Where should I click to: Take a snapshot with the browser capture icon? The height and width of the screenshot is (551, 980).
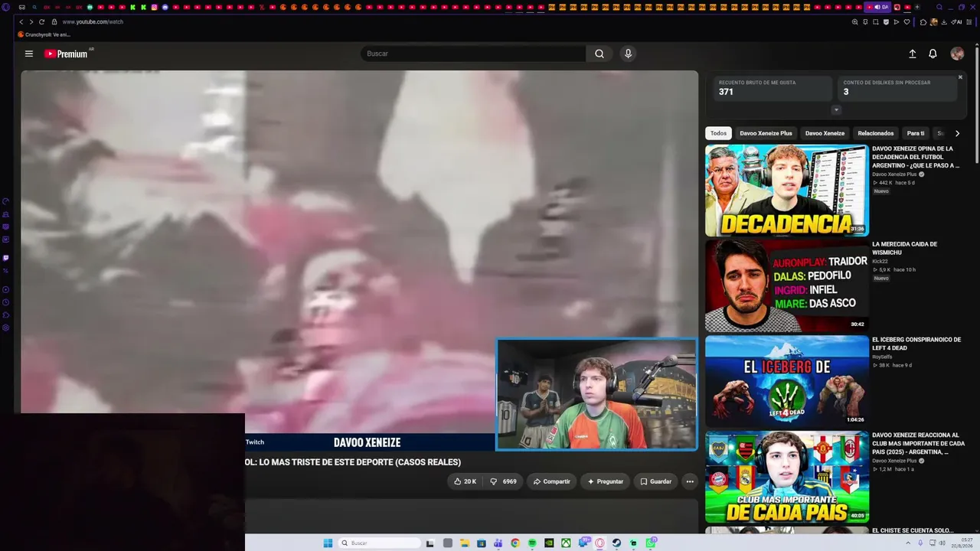tap(876, 21)
